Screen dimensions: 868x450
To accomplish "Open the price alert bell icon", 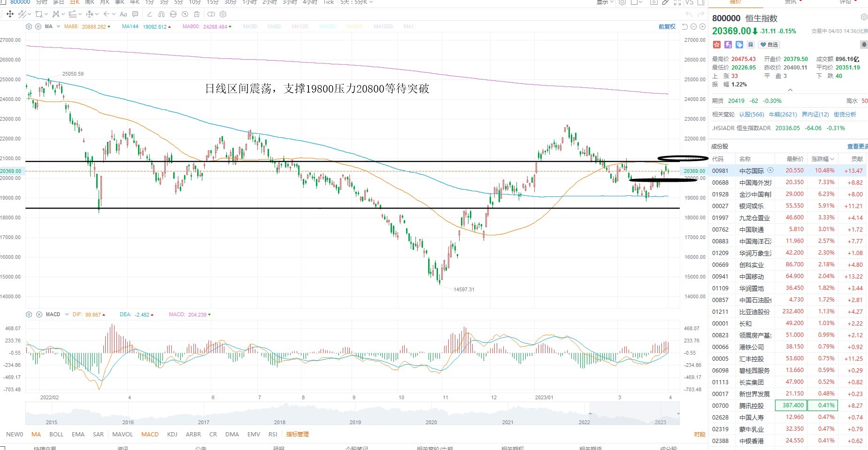I will point(863,45).
